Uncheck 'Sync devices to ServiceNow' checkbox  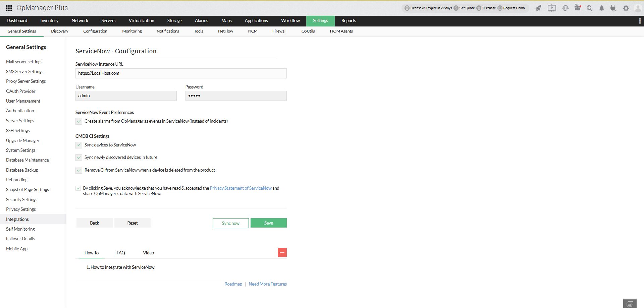(79, 145)
